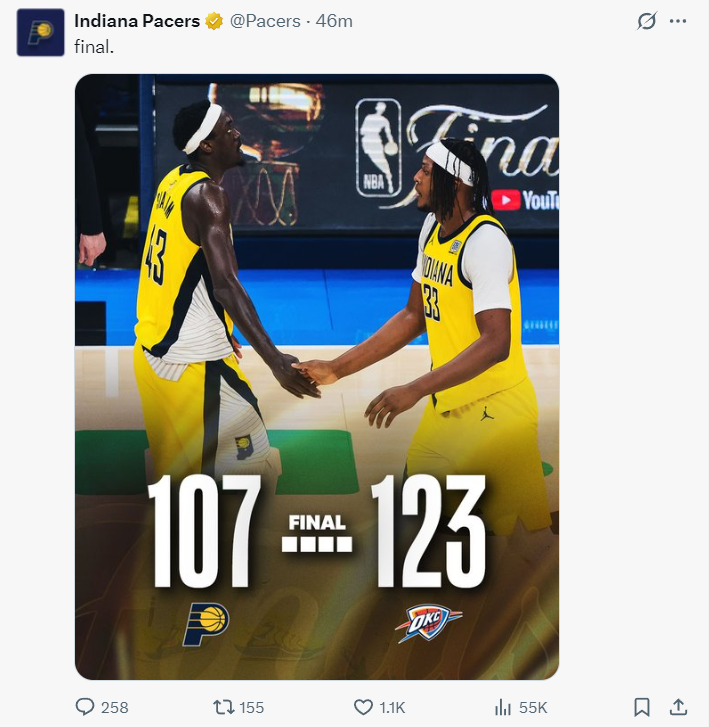Click the 258 replies count
The image size is (709, 727).
click(x=115, y=708)
